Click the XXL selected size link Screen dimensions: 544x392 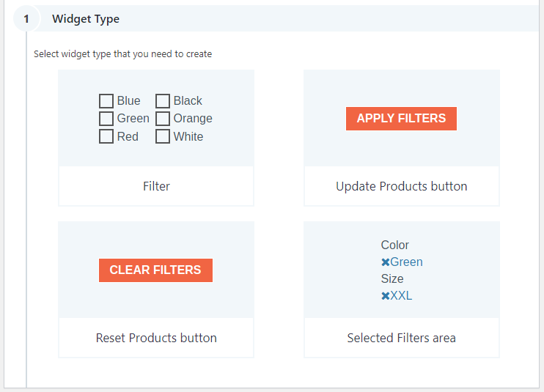(401, 296)
